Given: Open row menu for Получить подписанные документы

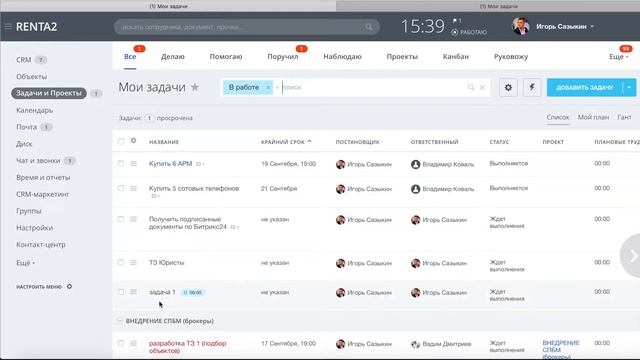Looking at the screenshot, I should (133, 219).
